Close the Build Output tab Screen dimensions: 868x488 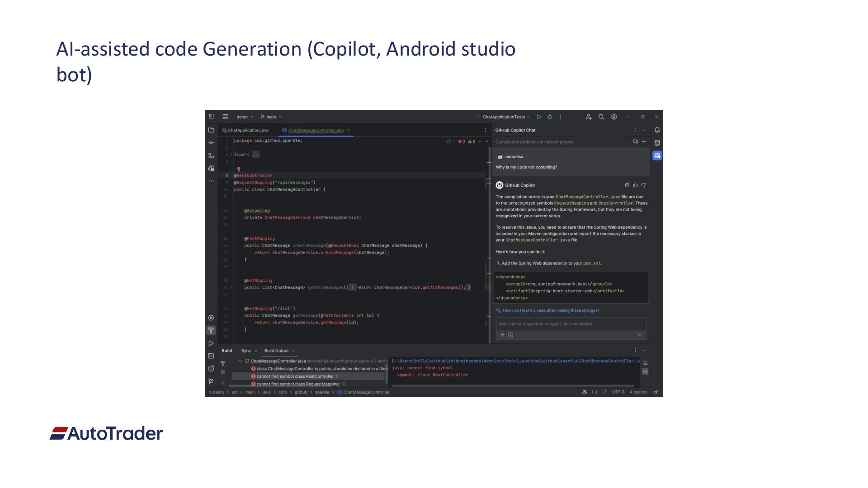coord(294,351)
